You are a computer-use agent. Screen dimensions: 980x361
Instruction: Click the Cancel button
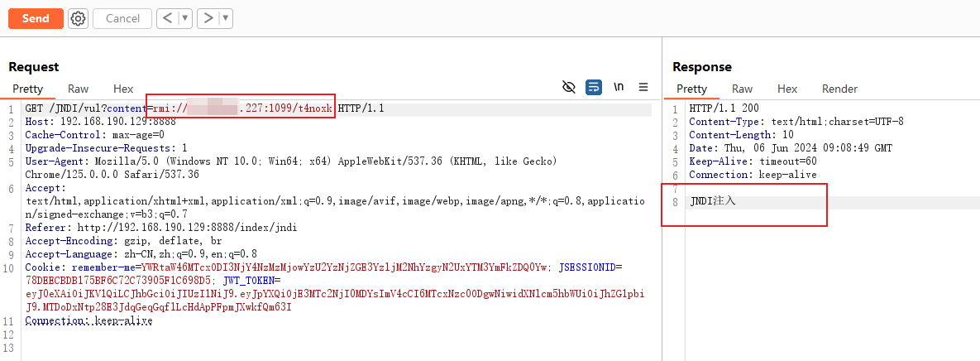pos(122,19)
